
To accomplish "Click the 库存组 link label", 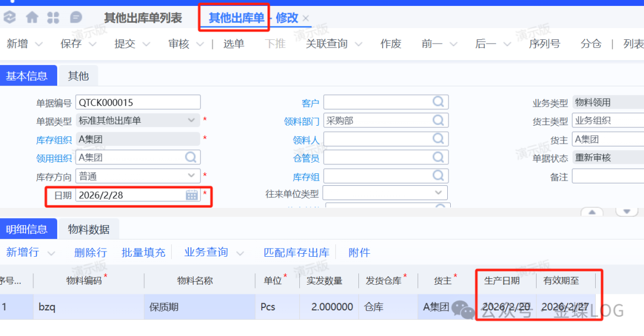I will click(x=306, y=177).
